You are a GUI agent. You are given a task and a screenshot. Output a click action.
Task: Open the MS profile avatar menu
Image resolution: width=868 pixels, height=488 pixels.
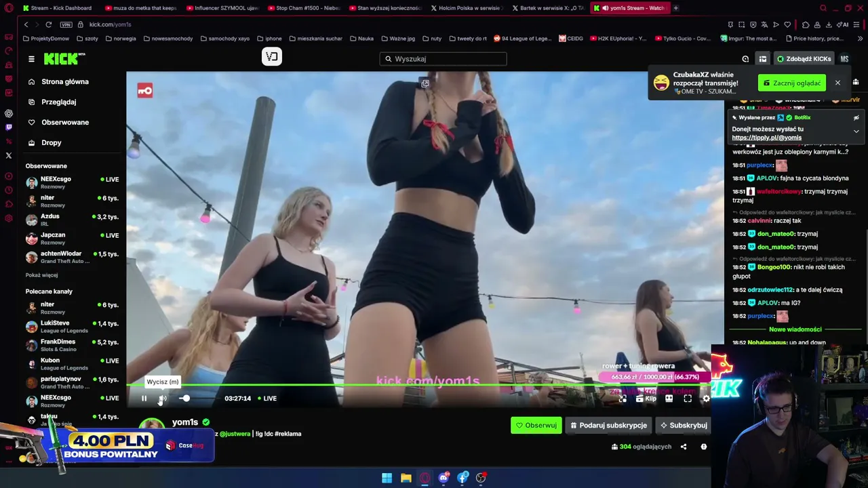[844, 59]
